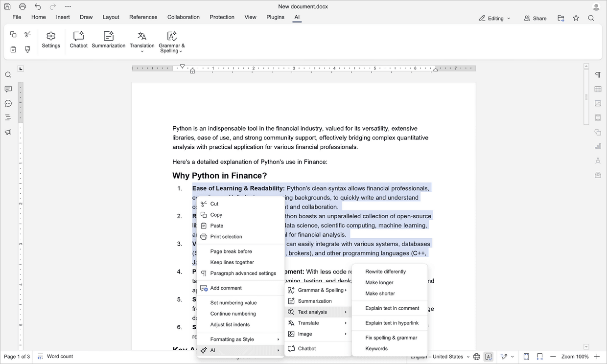This screenshot has height=364, width=607.
Task: Choose Fix spelling & grammar
Action: point(390,338)
